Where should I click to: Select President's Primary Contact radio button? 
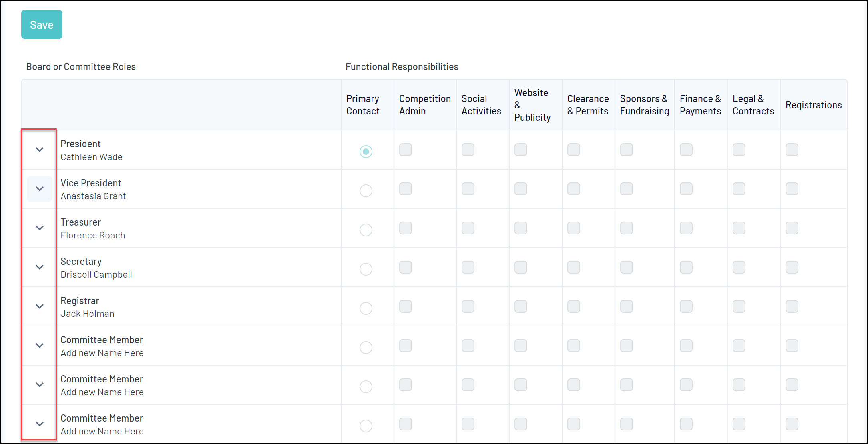[x=366, y=152]
